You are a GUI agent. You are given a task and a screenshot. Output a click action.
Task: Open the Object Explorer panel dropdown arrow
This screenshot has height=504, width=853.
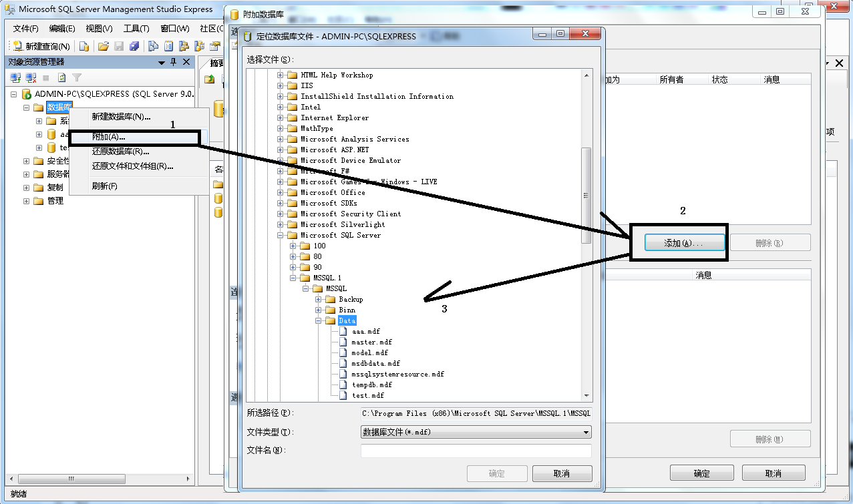pyautogui.click(x=161, y=62)
